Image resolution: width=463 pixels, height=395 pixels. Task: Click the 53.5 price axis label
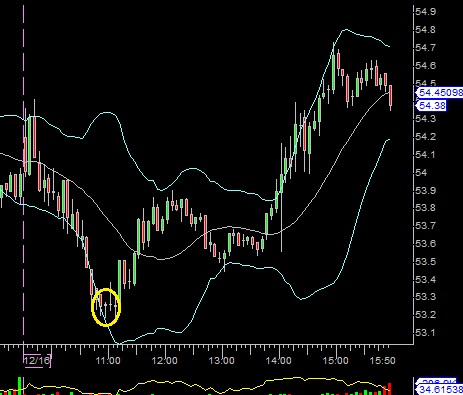(425, 262)
